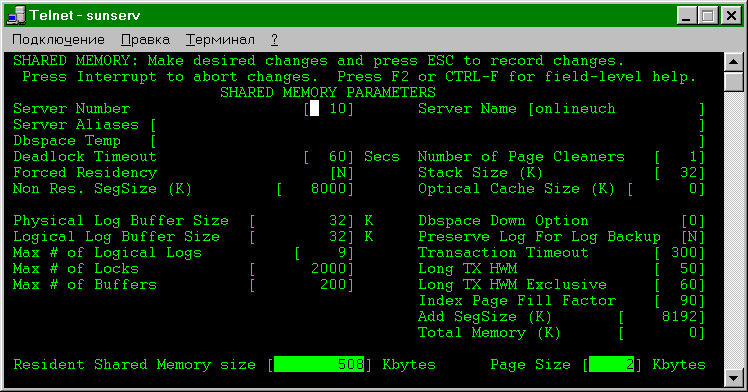Click the Telnet application icon in title bar
The height and width of the screenshot is (392, 748).
click(16, 15)
